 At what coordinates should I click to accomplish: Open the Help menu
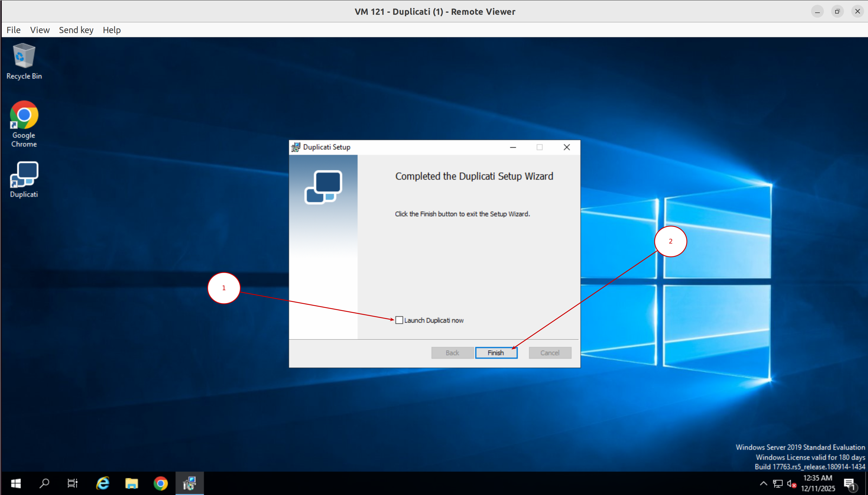tap(111, 30)
